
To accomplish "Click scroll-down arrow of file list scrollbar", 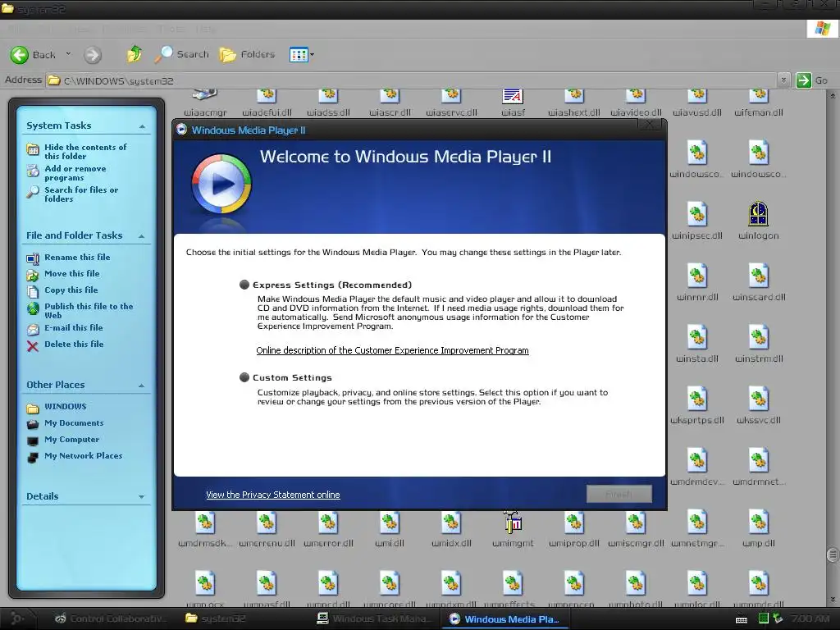I will (x=833, y=599).
